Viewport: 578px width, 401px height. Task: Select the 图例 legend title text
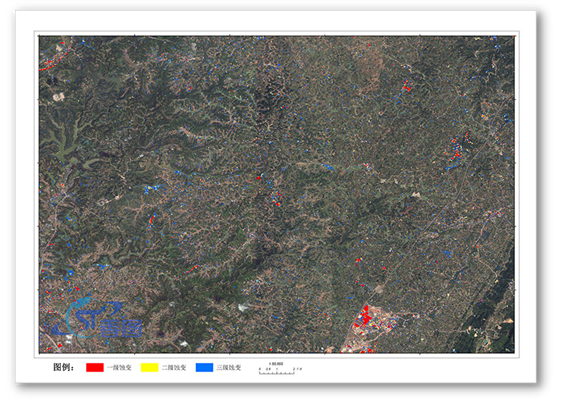point(64,367)
